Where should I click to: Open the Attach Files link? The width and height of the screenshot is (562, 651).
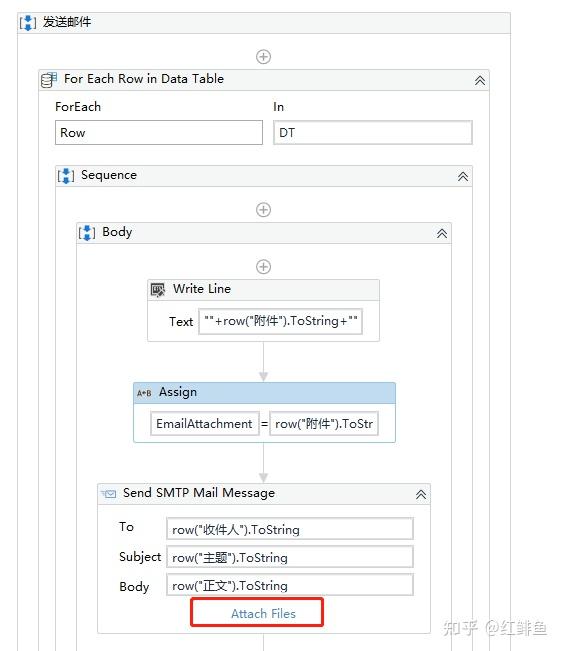click(x=263, y=613)
